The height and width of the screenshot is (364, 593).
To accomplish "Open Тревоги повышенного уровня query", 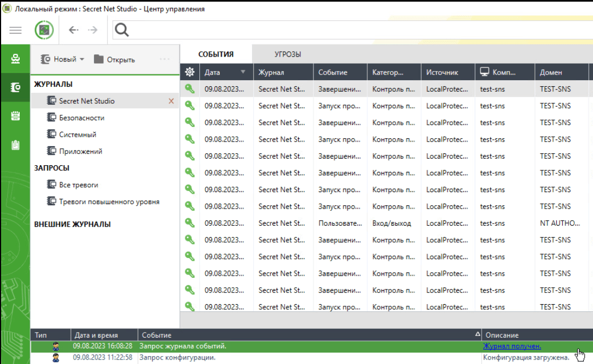I will [x=109, y=201].
